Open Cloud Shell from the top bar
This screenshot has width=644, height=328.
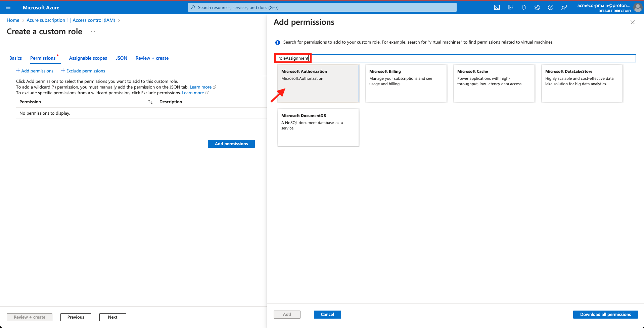tap(497, 7)
